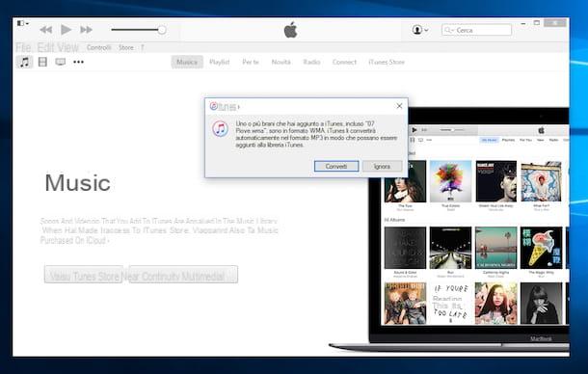Viewport: 588px width, 374px height.
Task: Select the Movies film icon
Action: [42, 62]
